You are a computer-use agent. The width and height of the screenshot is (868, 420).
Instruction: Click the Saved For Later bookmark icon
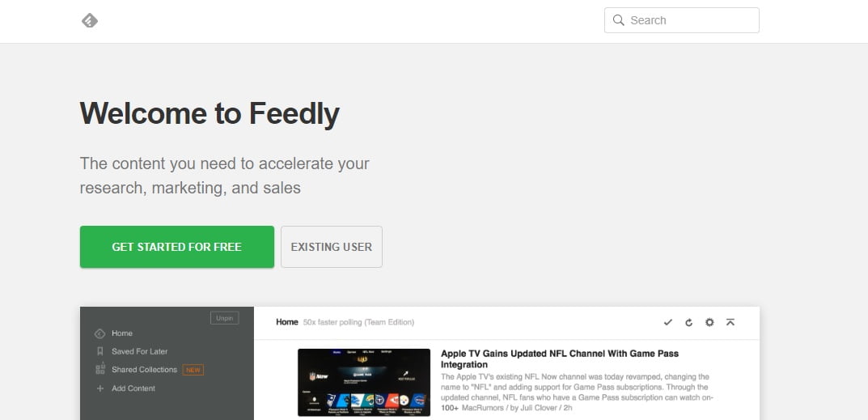tap(100, 351)
